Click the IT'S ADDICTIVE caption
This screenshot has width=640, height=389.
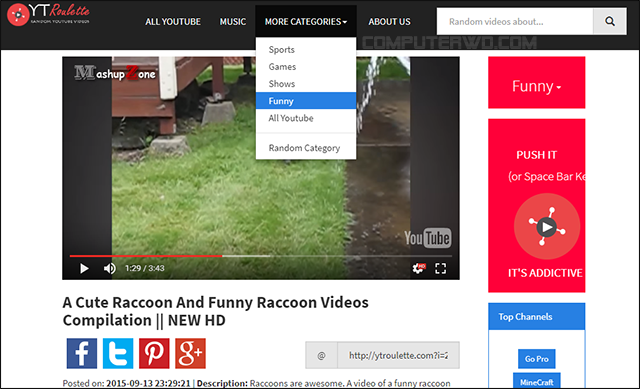[x=545, y=273]
